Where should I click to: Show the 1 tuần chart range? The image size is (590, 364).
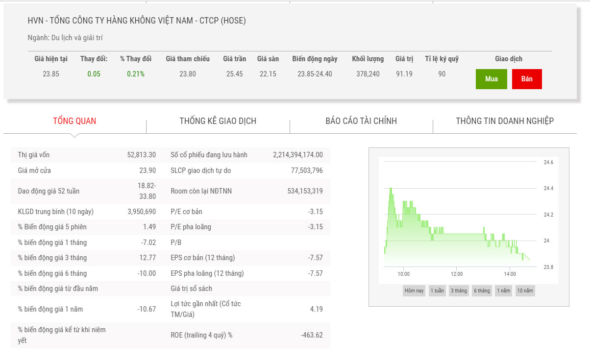pos(437,291)
